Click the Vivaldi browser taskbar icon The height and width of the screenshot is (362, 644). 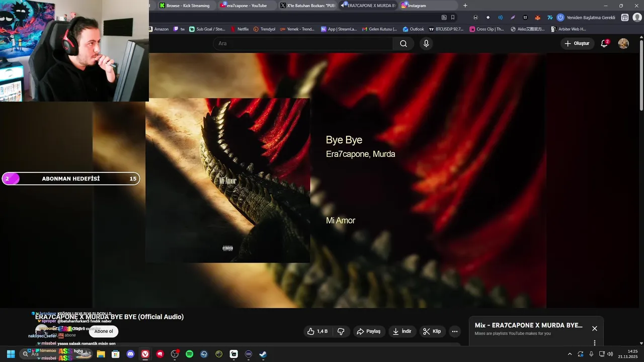point(145,354)
